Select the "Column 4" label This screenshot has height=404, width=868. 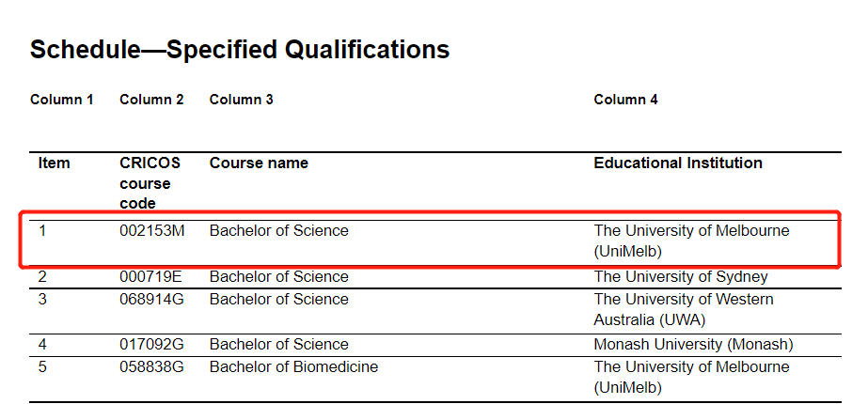[x=625, y=100]
